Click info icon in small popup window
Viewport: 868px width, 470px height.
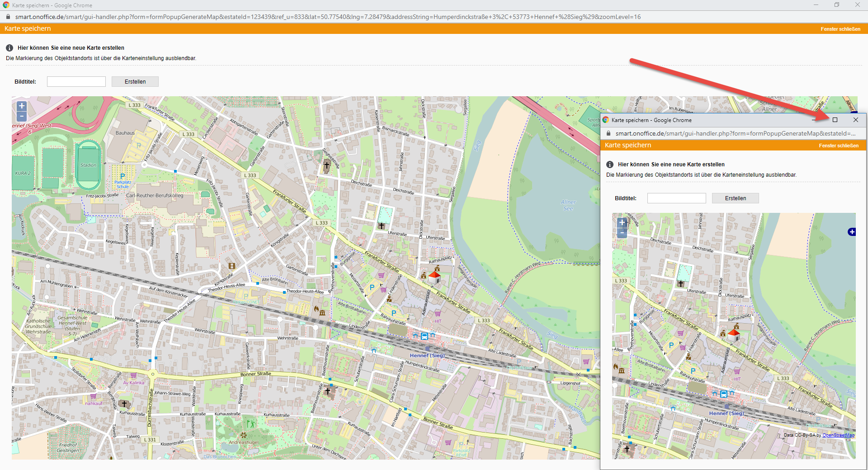[x=610, y=164]
